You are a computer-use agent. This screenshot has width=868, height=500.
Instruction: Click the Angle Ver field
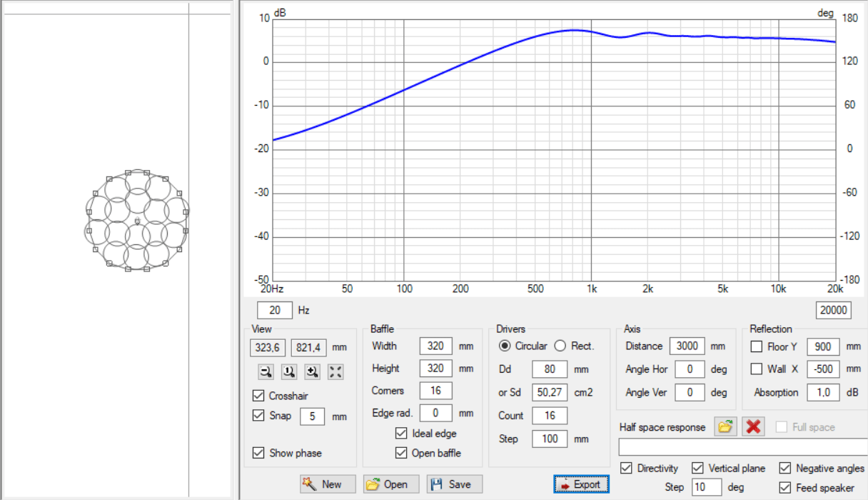[x=690, y=392]
